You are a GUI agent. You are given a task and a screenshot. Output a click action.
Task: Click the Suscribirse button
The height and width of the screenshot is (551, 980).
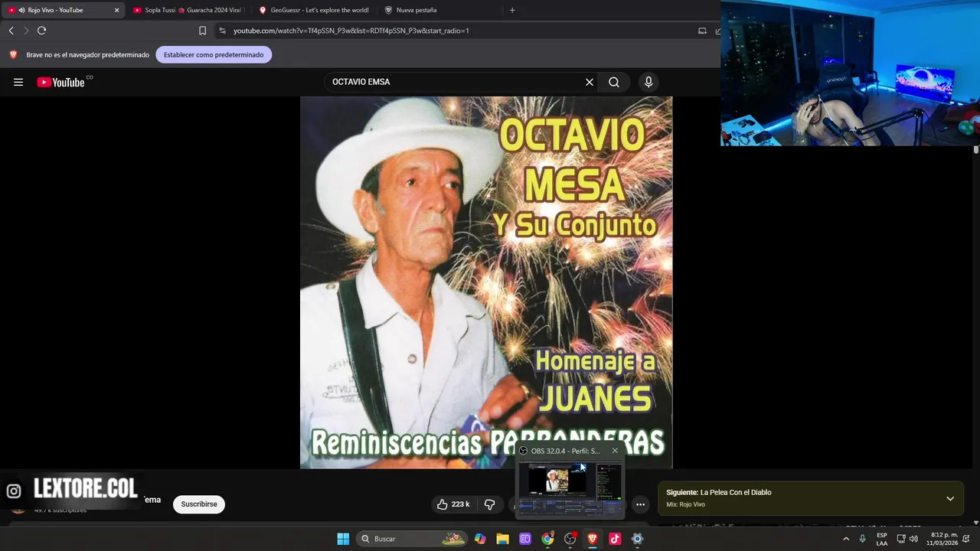[199, 504]
